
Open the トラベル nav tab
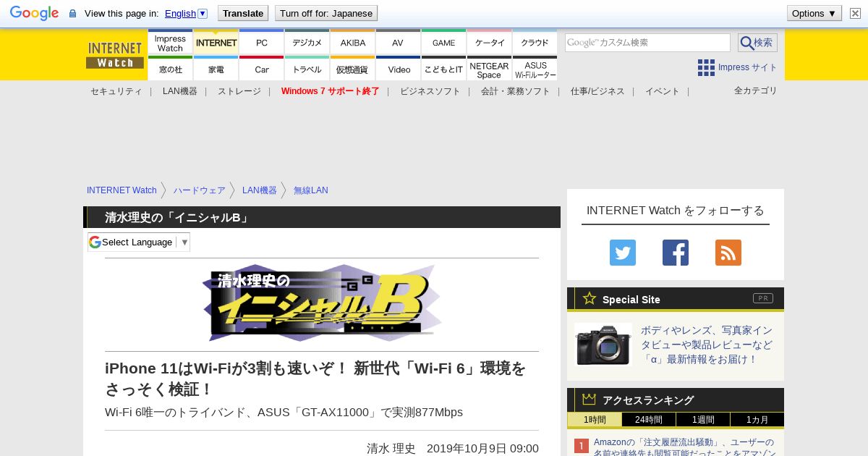click(x=307, y=69)
